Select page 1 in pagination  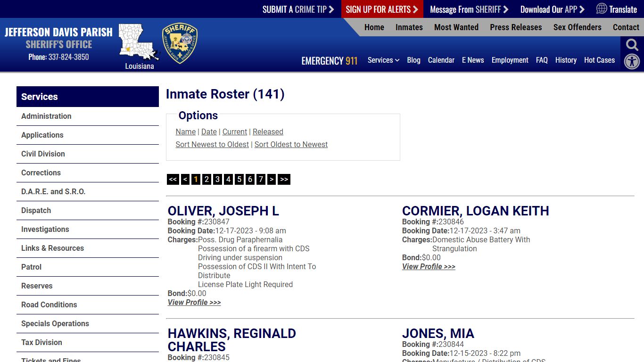coord(196,179)
